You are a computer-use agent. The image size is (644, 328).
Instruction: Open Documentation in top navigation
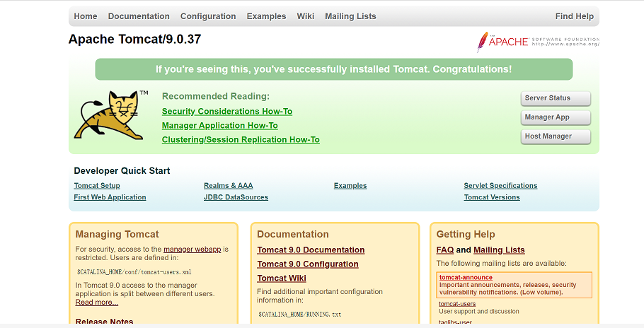coord(139,16)
